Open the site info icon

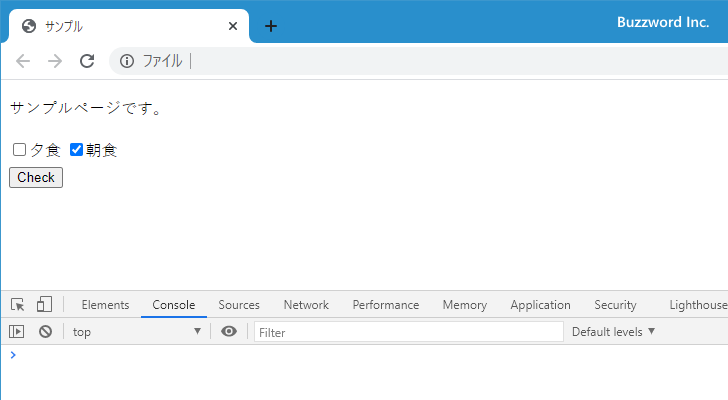point(127,61)
